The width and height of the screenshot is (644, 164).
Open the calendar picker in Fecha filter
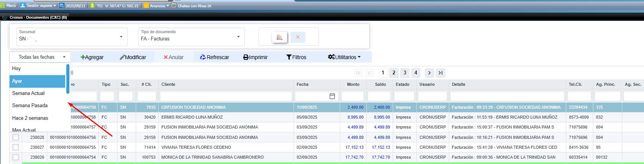pos(332,96)
